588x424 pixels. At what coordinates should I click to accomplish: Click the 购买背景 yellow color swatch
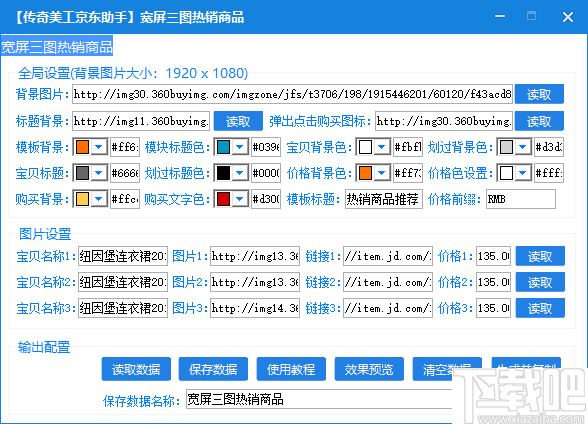[x=82, y=199]
